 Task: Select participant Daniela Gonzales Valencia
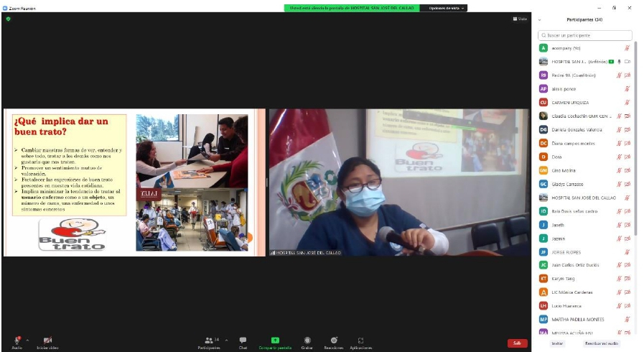(x=585, y=130)
